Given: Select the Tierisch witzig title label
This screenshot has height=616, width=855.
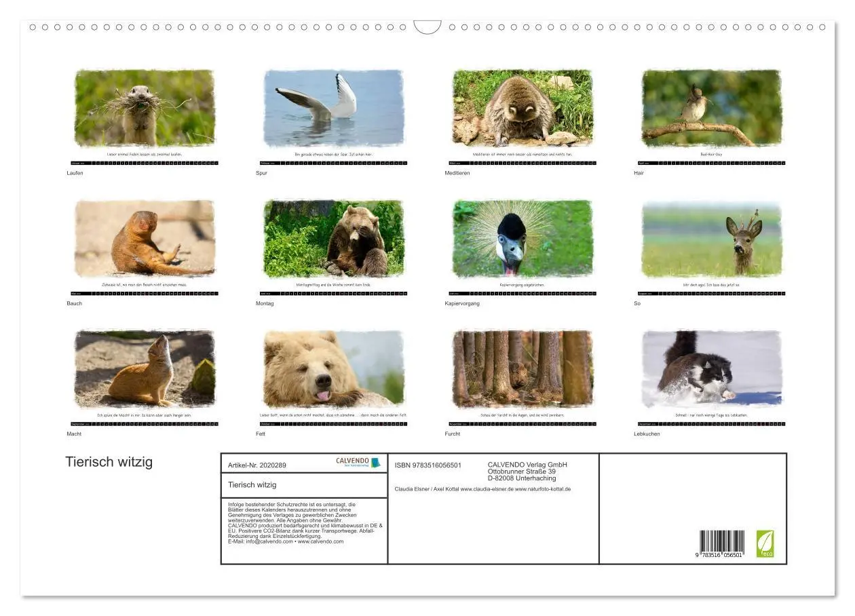Looking at the screenshot, I should [110, 461].
